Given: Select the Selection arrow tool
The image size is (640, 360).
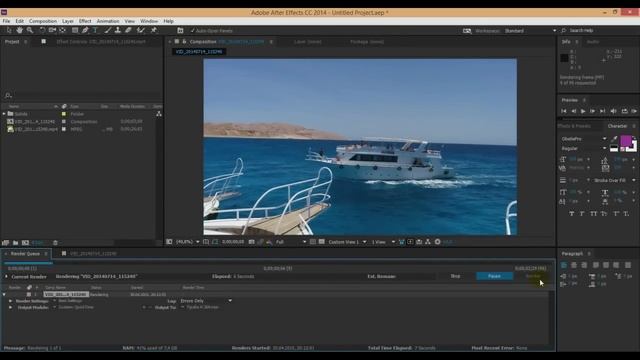Looking at the screenshot, I should (9, 30).
